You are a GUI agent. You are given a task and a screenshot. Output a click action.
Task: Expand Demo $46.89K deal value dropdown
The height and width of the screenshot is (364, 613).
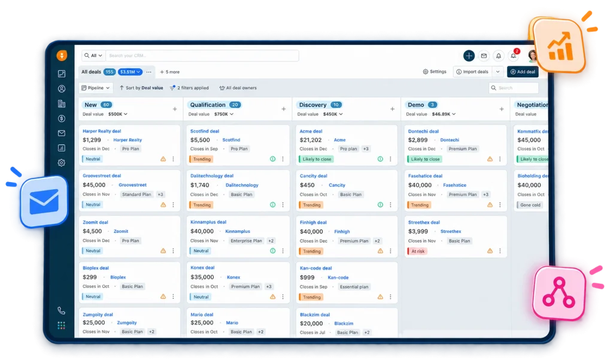(x=444, y=114)
